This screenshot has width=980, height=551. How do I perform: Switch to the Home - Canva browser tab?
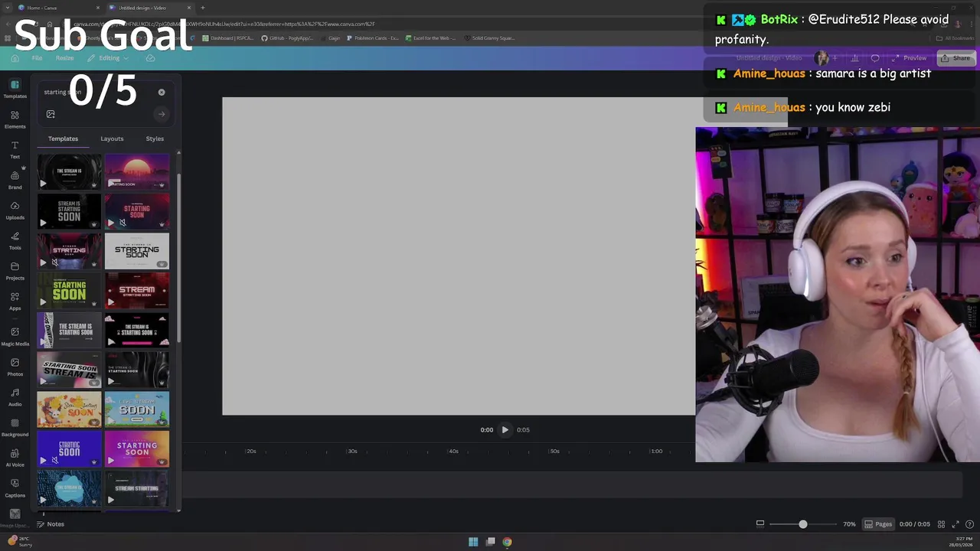pyautogui.click(x=59, y=8)
